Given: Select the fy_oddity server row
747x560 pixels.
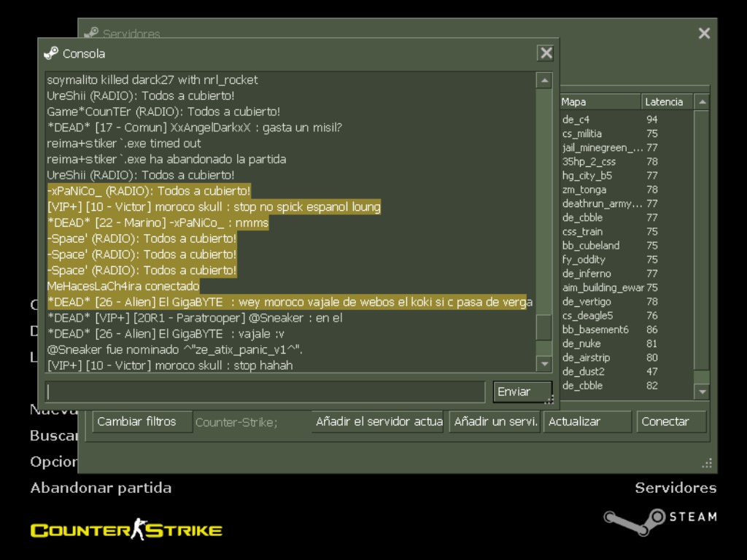Looking at the screenshot, I should coord(627,260).
